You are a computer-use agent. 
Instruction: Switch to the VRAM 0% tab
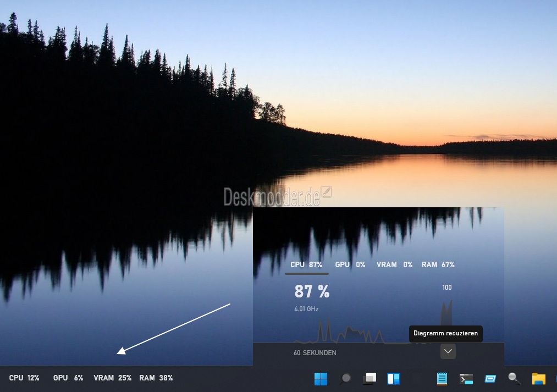pos(394,264)
